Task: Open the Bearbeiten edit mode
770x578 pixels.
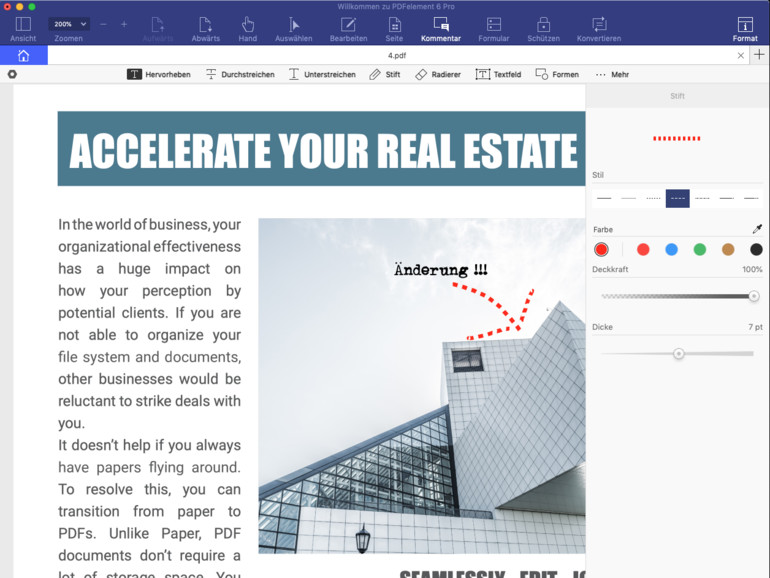Action: pos(348,29)
